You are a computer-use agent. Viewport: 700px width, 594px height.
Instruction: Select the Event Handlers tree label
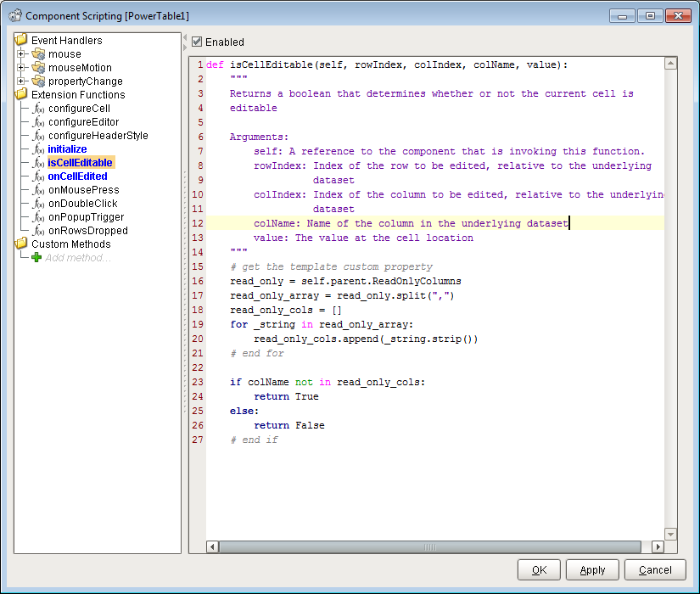point(66,40)
